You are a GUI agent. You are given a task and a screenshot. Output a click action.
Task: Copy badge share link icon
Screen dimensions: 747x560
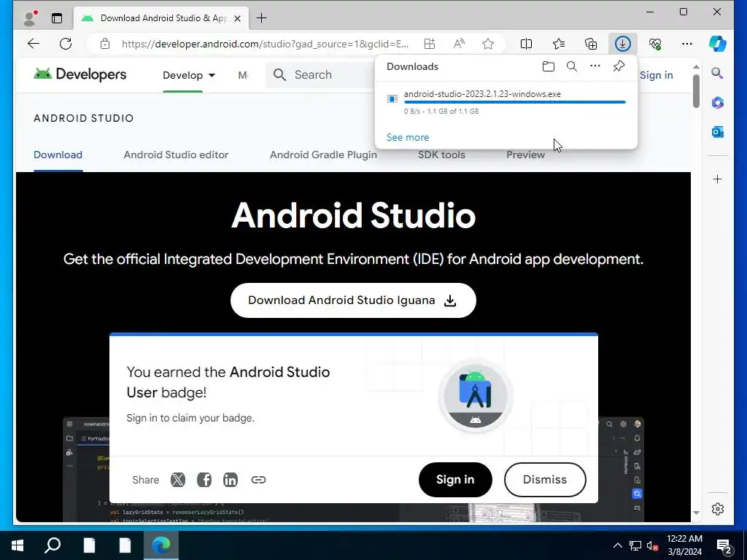click(x=258, y=480)
